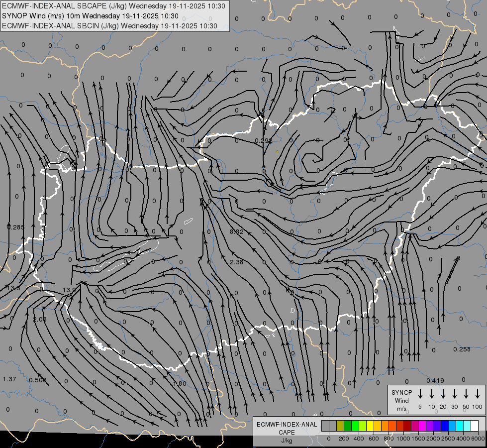Click the 800 tick label on the legend
The width and height of the screenshot is (487, 448).
pyautogui.click(x=389, y=439)
